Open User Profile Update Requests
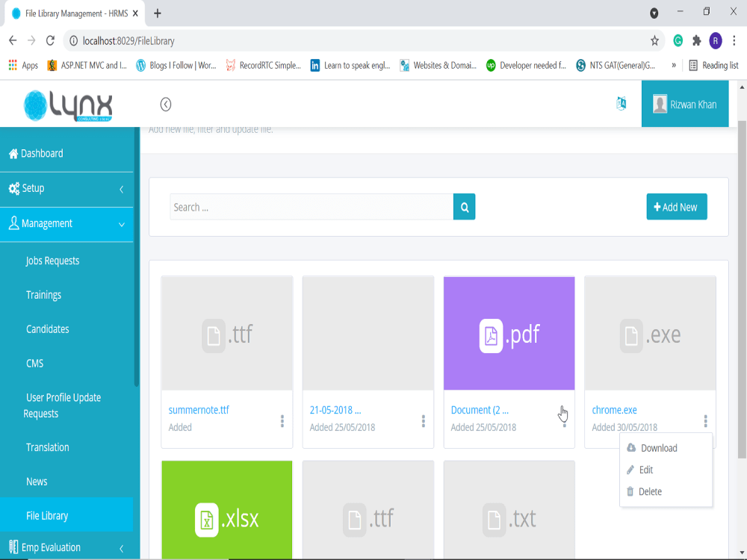The image size is (747, 560). pos(62,405)
